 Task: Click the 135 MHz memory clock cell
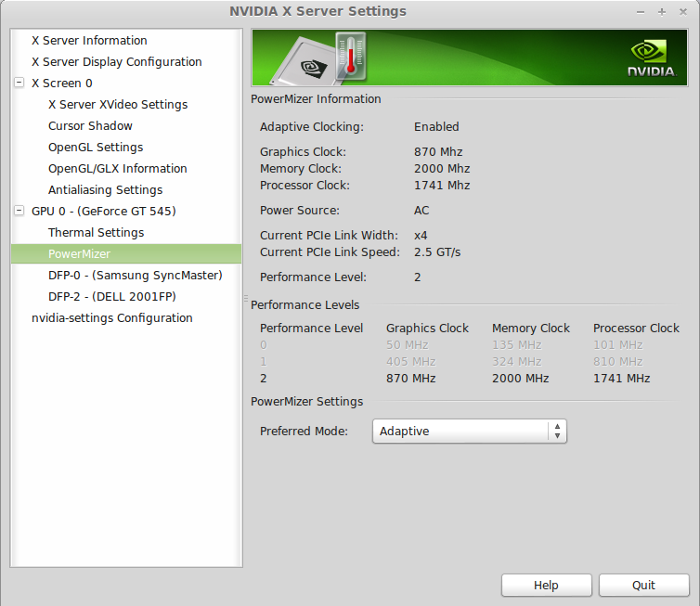(516, 345)
